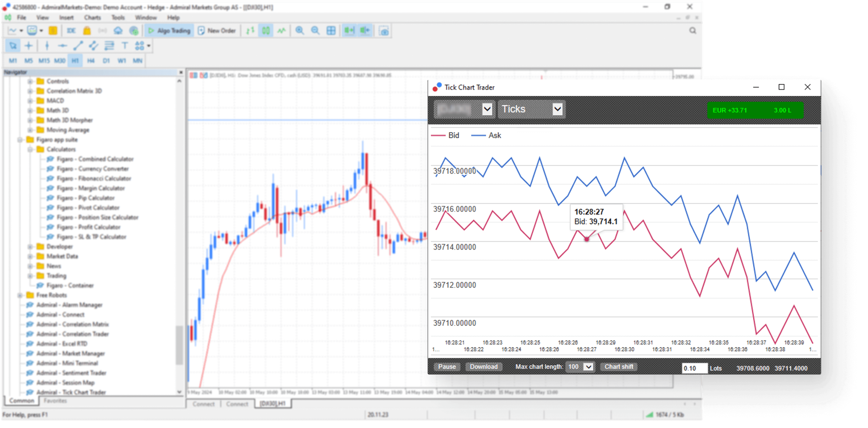
Task: Enable Chart shift in Tick Chart Trader
Action: 618,367
